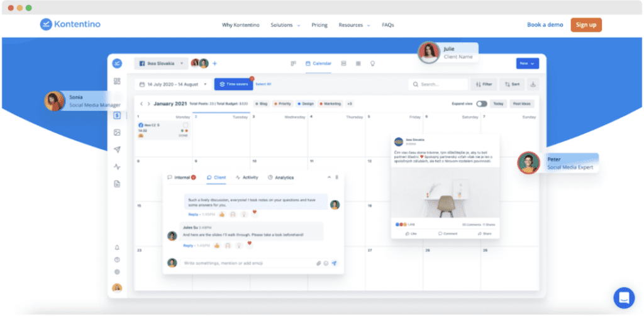Toggle the Marketing label filter
The width and height of the screenshot is (644, 316).
point(331,104)
